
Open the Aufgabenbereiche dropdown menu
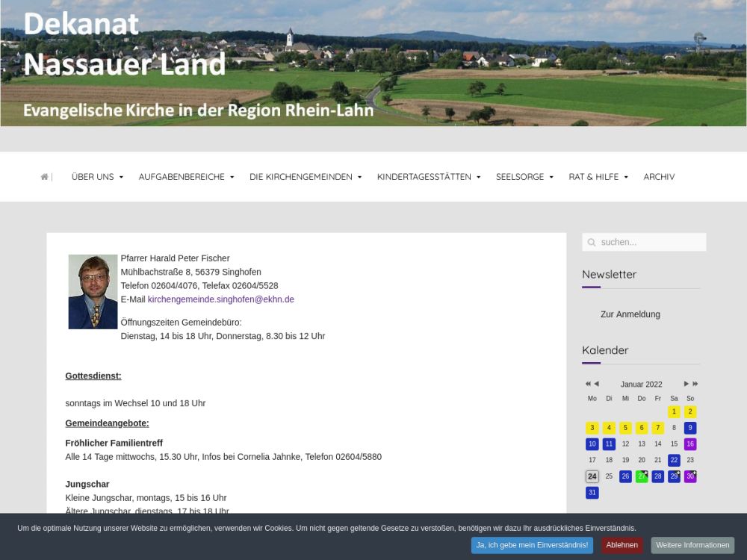[186, 177]
